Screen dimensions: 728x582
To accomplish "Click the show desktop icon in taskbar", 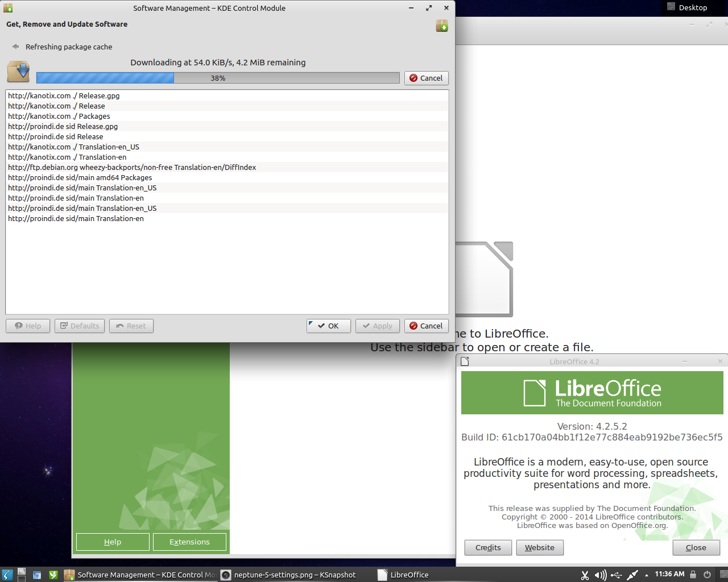I will [37, 575].
